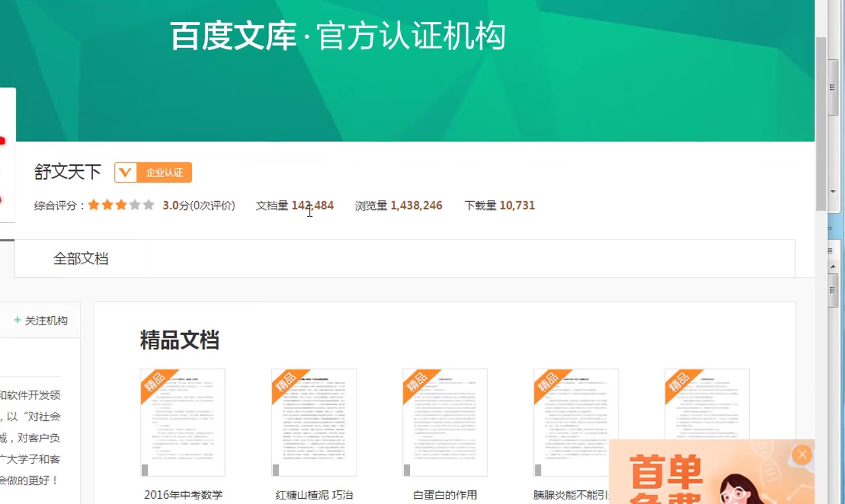
Task: Open the 2016年中考数学 document thumbnail
Action: pos(183,423)
